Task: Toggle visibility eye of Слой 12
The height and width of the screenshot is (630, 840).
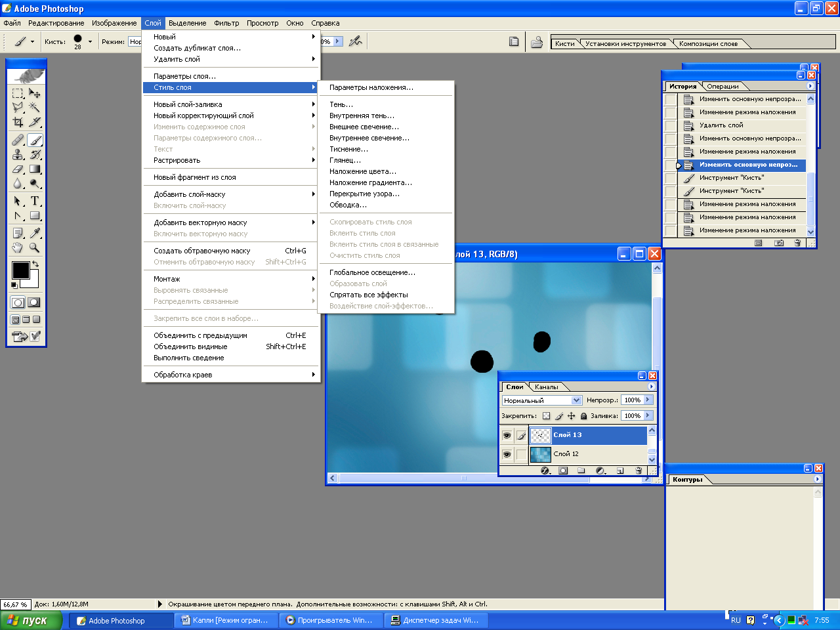Action: (507, 454)
